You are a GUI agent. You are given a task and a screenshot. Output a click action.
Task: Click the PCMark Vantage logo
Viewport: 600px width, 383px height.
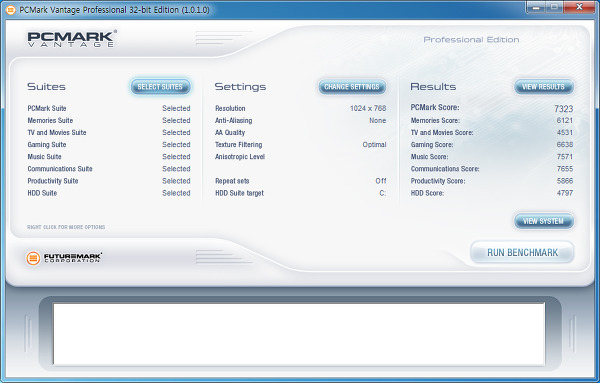pos(72,39)
